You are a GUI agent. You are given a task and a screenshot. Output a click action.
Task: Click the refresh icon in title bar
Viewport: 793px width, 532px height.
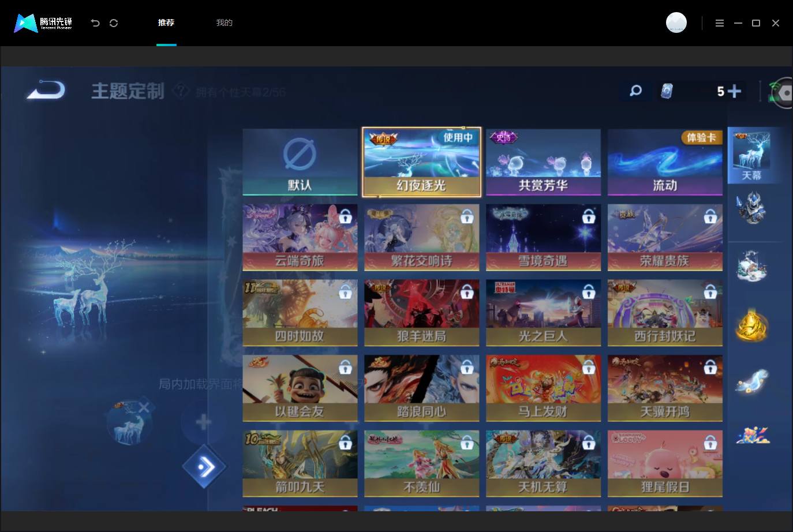click(114, 23)
